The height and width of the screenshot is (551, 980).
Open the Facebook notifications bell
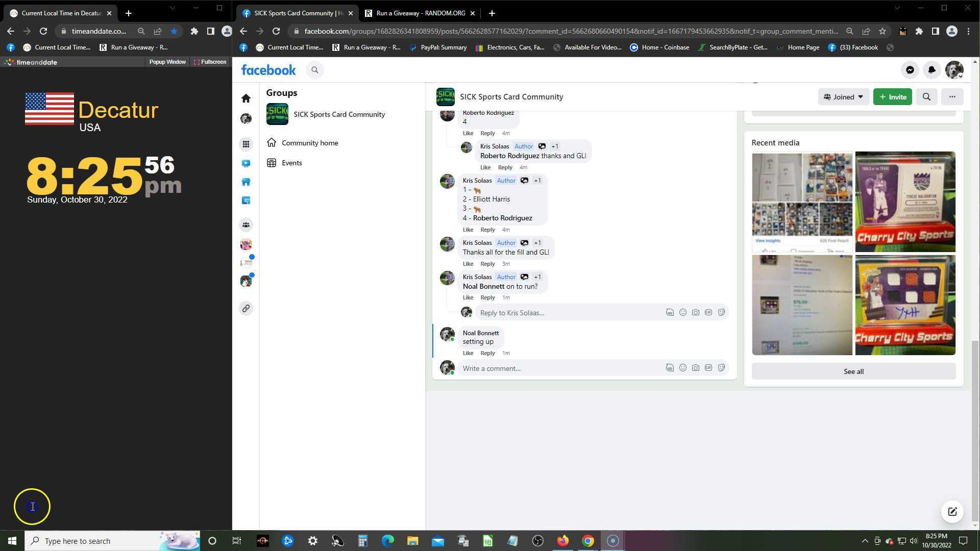(932, 70)
